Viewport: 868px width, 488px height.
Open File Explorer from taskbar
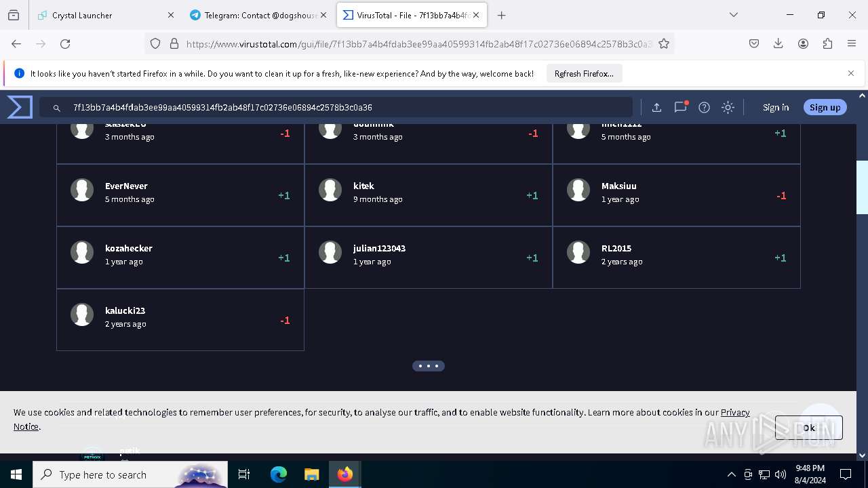[311, 474]
